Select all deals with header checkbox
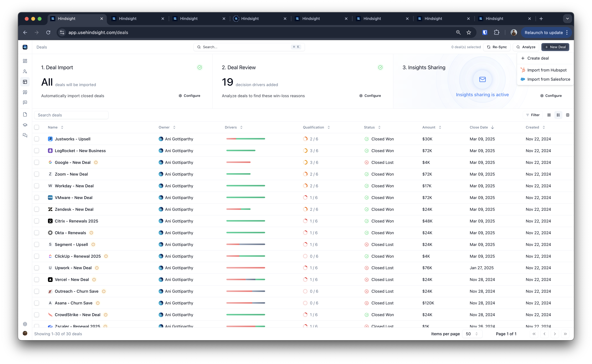592x364 pixels. (x=37, y=127)
